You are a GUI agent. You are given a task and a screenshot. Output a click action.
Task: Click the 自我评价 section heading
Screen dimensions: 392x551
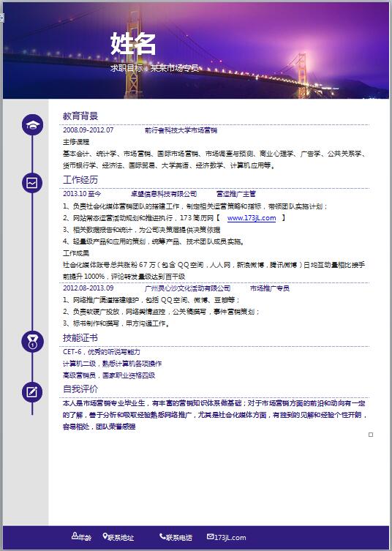80,389
